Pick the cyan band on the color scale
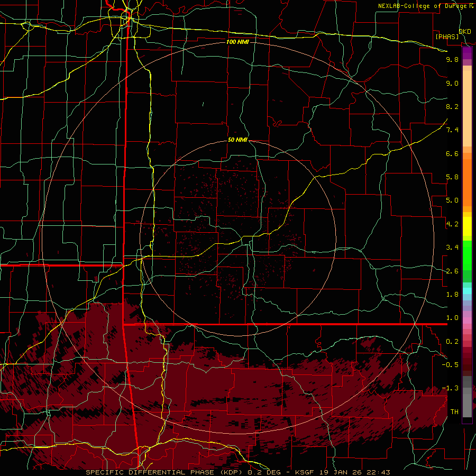Viewport: 476px width, 476px height. 467,291
